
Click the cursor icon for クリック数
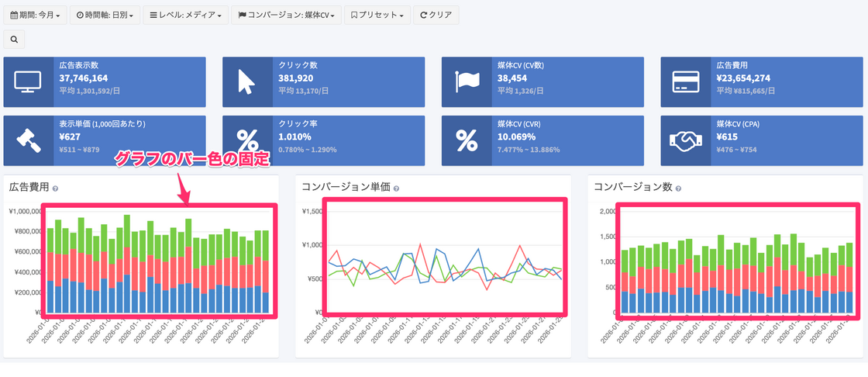(x=246, y=81)
